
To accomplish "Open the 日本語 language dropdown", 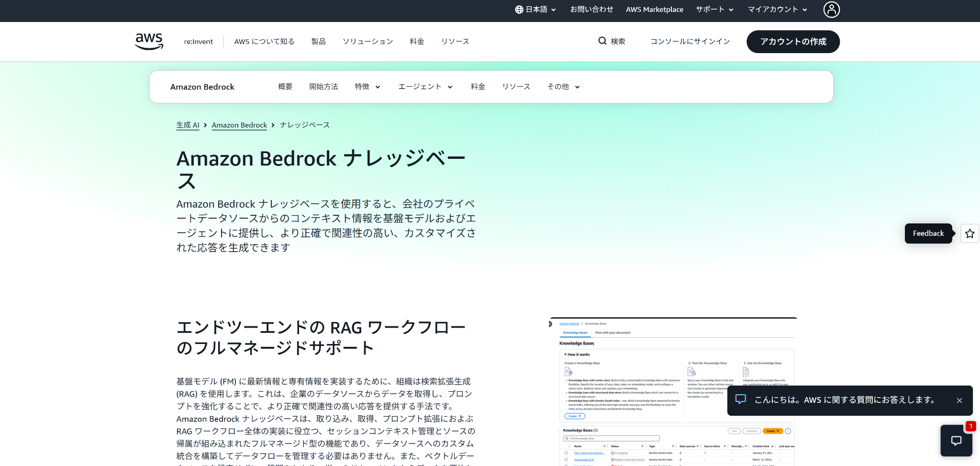I will pos(536,10).
